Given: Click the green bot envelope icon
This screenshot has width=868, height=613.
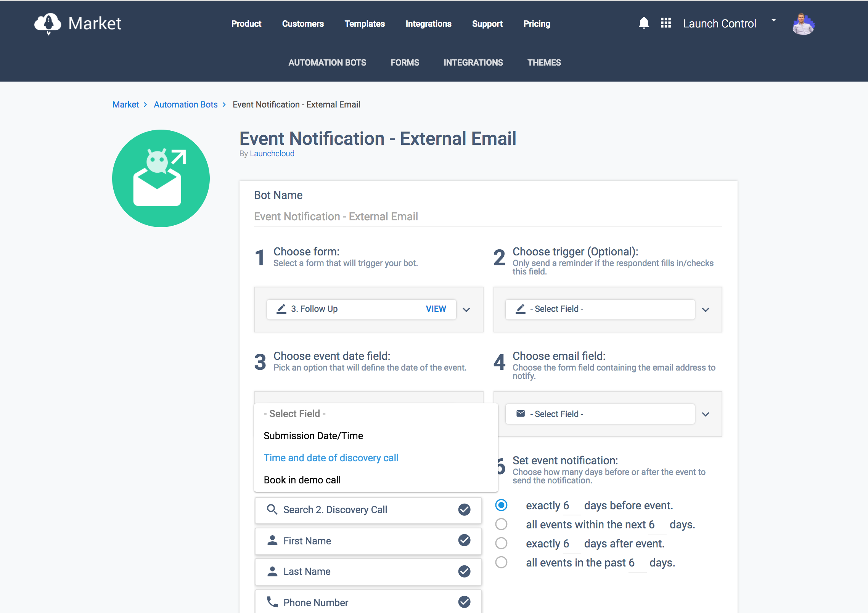Looking at the screenshot, I should coord(161,178).
